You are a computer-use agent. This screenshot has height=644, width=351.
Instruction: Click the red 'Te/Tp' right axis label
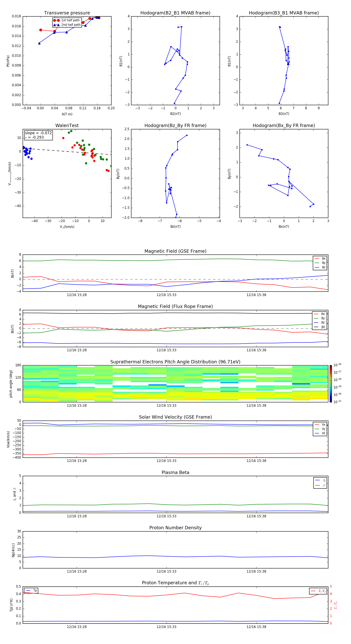coord(336,605)
